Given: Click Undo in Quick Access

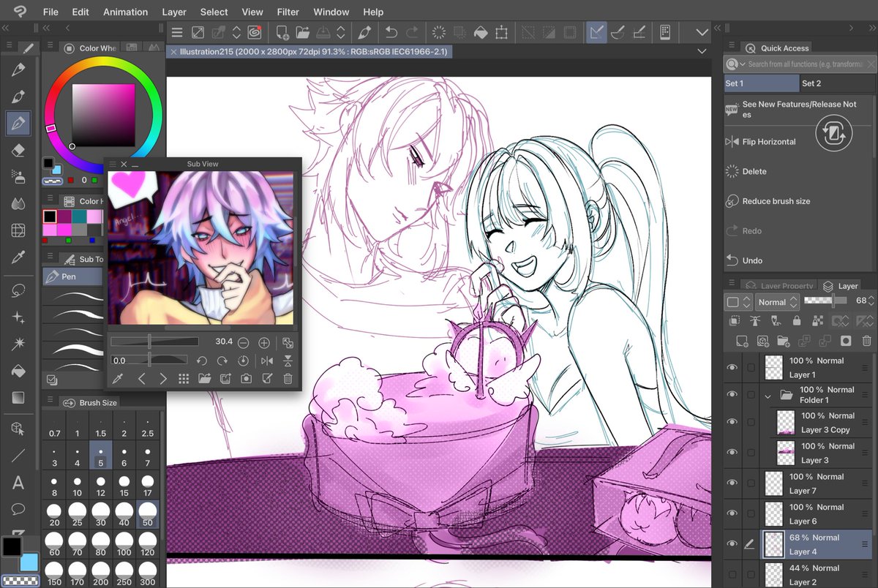Looking at the screenshot, I should pyautogui.click(x=752, y=260).
